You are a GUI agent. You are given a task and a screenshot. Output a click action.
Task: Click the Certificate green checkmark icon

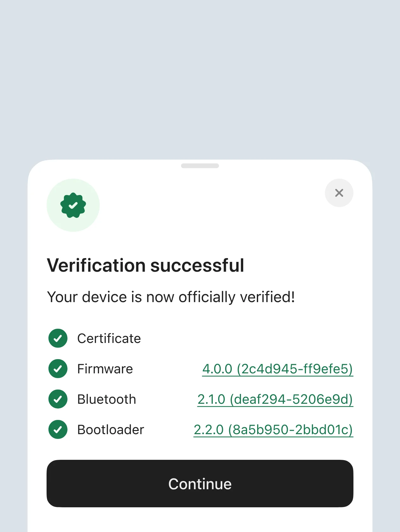point(58,338)
